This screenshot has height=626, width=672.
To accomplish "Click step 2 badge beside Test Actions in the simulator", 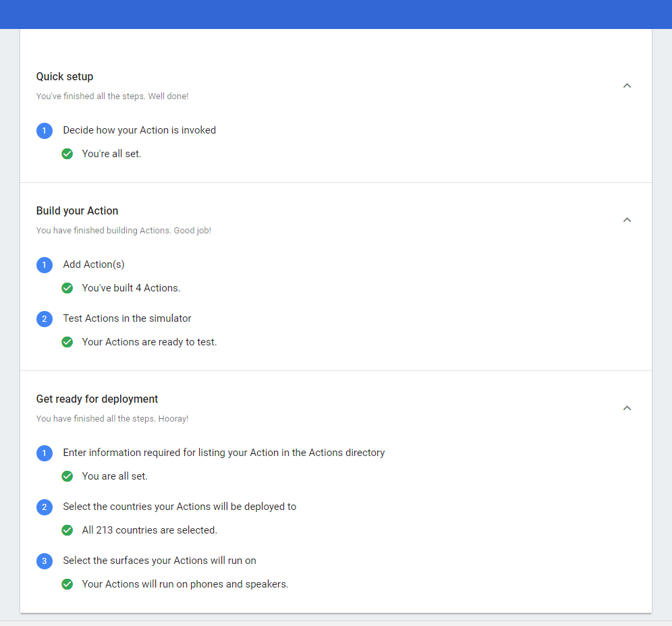I will [x=45, y=319].
